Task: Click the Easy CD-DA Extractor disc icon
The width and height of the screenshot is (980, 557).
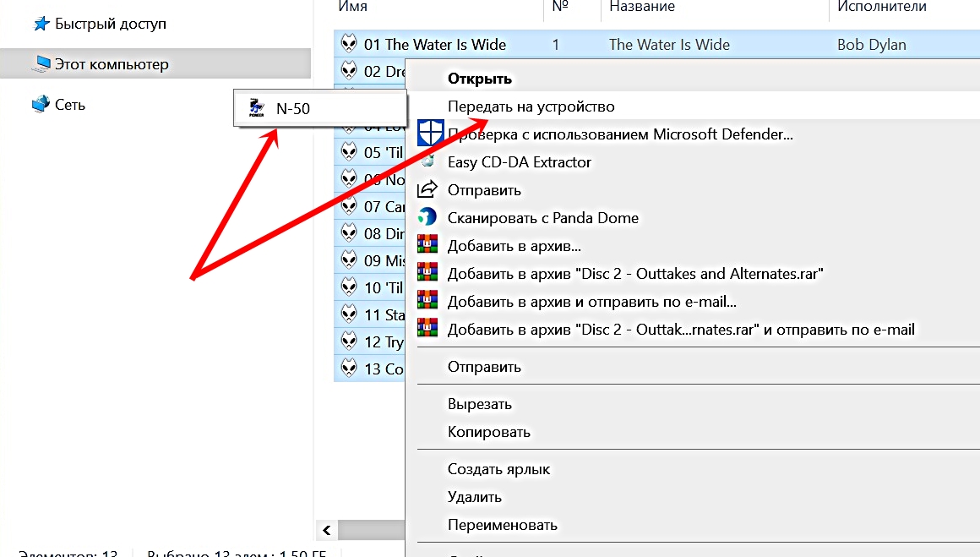Action: point(429,161)
